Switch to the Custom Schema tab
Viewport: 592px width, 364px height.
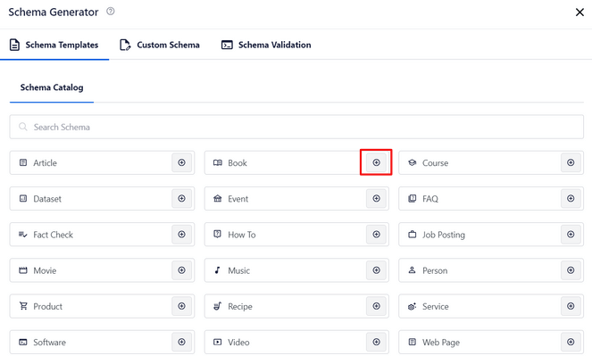160,45
